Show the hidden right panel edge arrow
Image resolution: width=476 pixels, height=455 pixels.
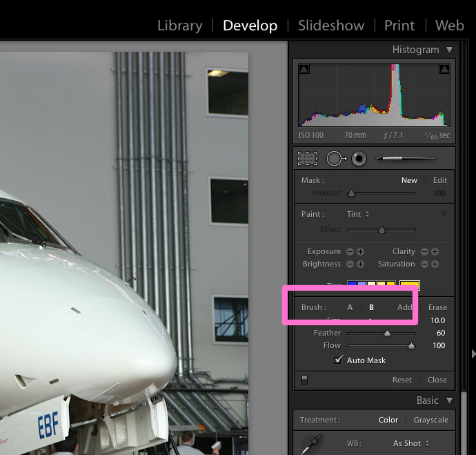pos(473,354)
